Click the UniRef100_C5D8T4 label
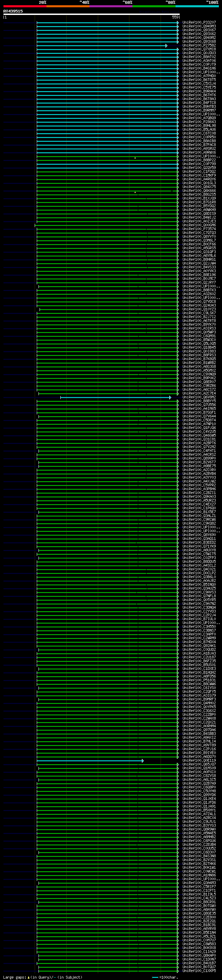222x980 pixels. click(x=199, y=420)
